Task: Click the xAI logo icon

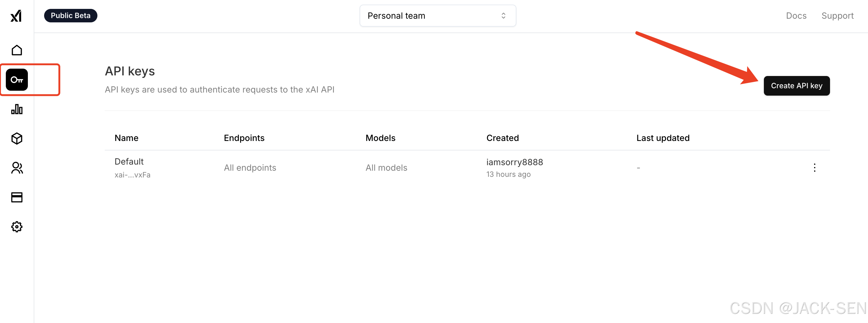Action: (16, 16)
